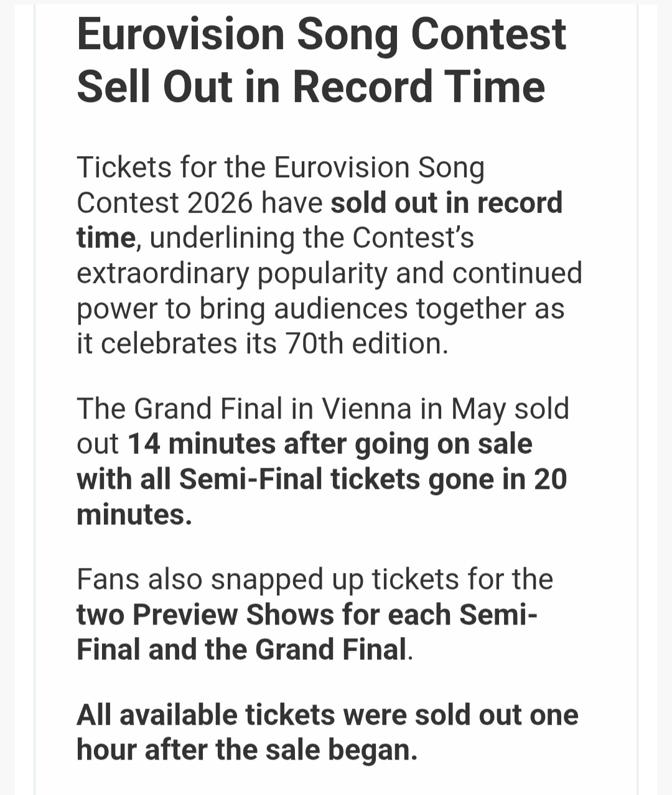Click bold text "14 minutes after going on sale"
This screenshot has width=672, height=795.
(330, 444)
